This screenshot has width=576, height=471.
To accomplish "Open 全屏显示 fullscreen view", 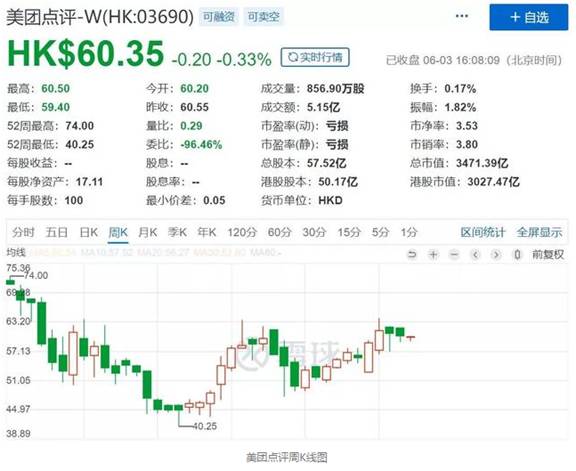I will [x=539, y=232].
